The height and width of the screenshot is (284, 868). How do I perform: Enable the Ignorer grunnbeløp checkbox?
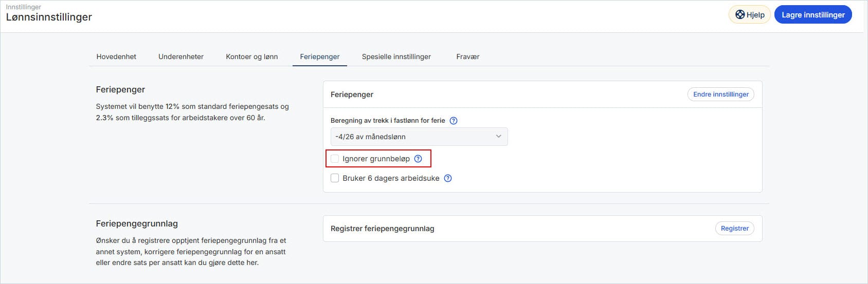335,159
